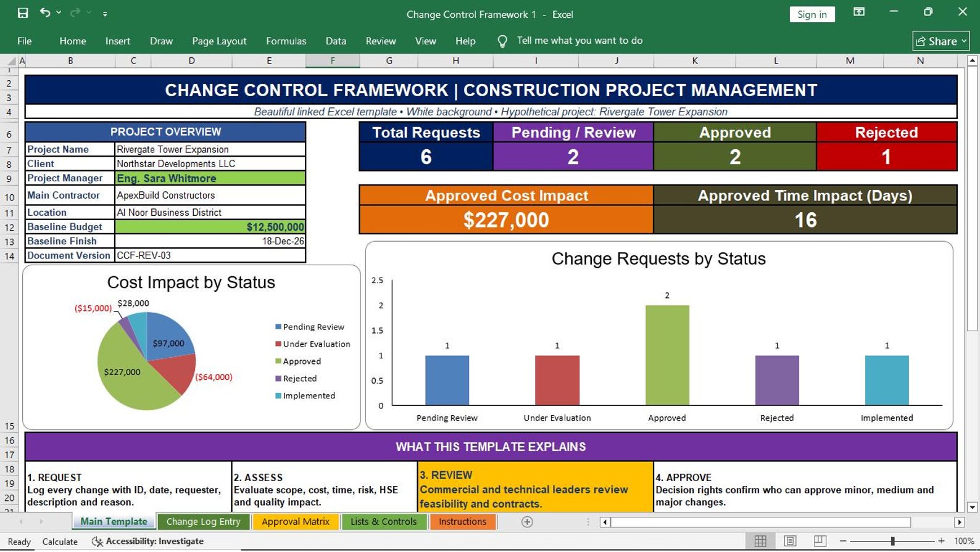This screenshot has height=552, width=980.
Task: Open the Insert ribbon tab
Action: click(x=118, y=41)
